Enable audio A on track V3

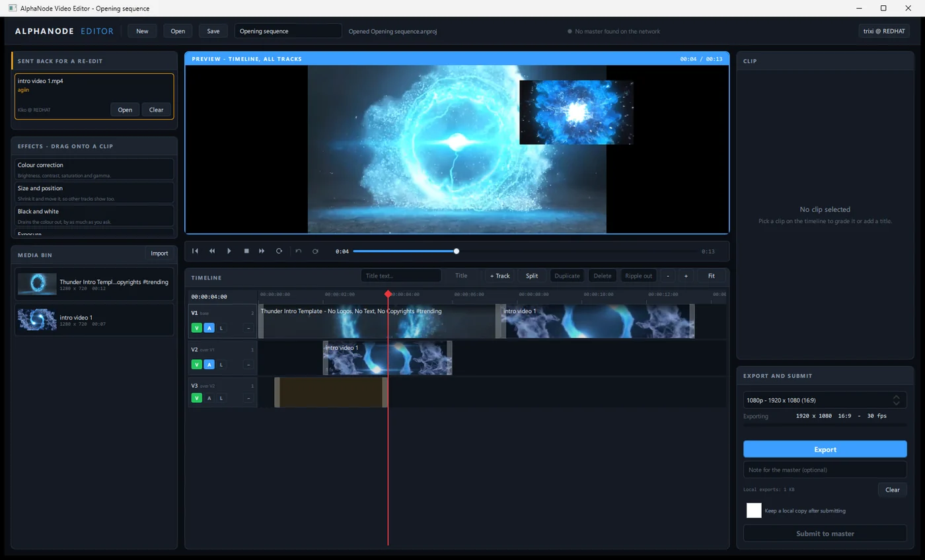(x=209, y=398)
